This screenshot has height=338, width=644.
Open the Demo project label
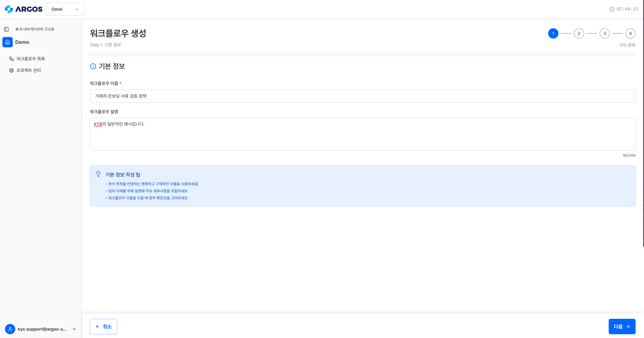pos(22,42)
